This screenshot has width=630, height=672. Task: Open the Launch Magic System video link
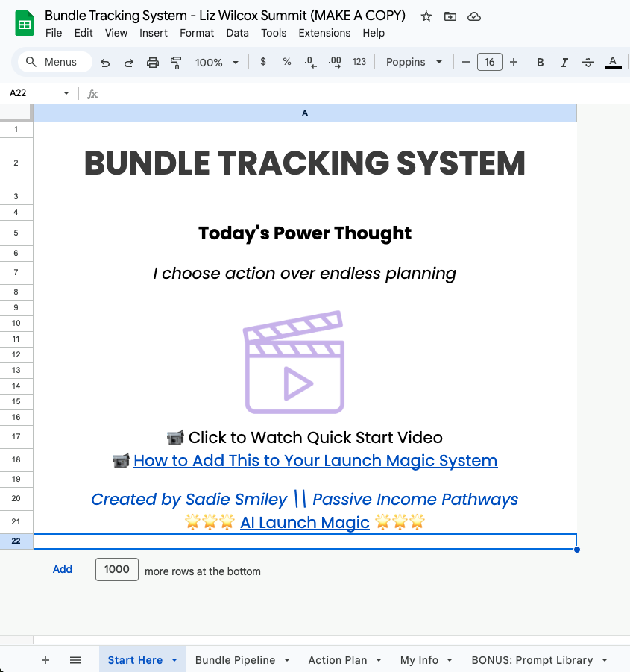pyautogui.click(x=315, y=460)
